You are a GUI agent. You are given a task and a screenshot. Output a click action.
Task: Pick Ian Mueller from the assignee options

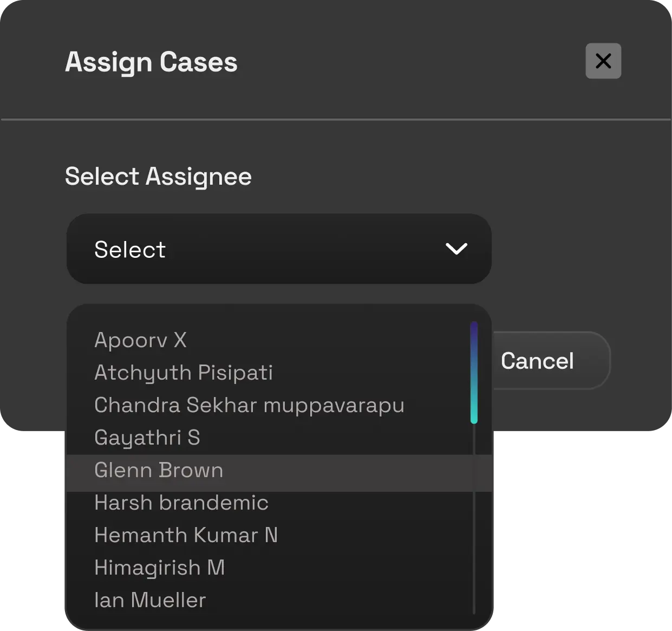click(149, 600)
